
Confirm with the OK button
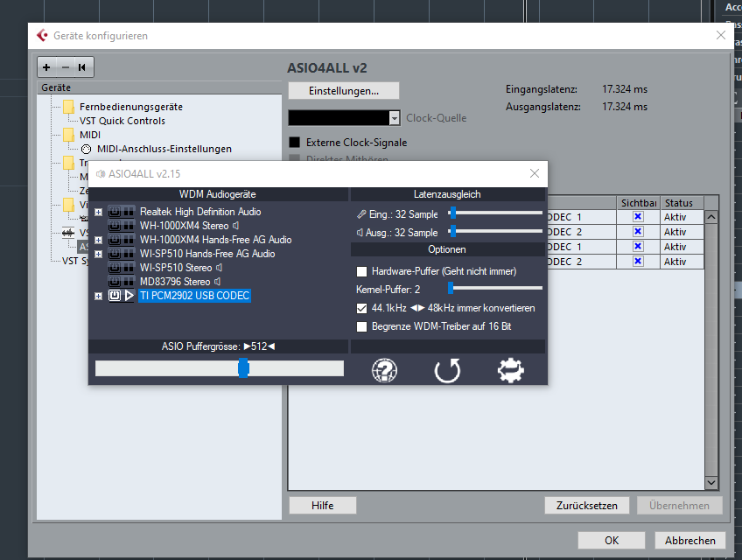click(612, 540)
